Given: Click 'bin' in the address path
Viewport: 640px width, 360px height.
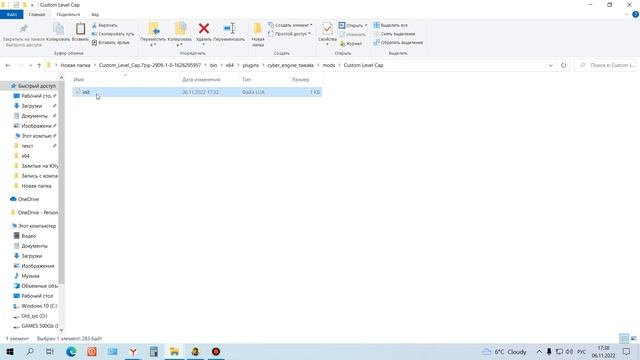Looking at the screenshot, I should 213,65.
